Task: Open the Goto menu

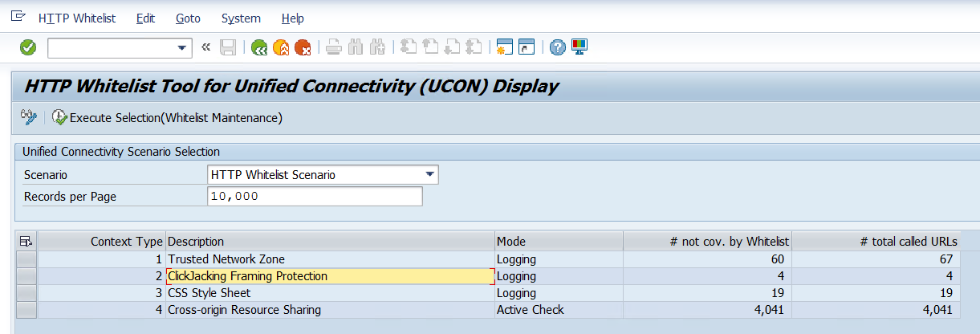Action: click(188, 18)
